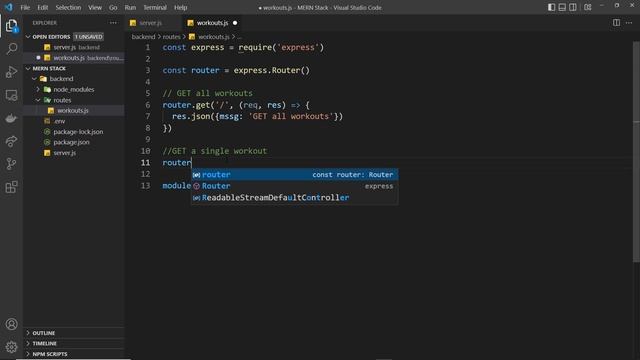Open the Explorer view in activity bar
Image resolution: width=640 pixels, height=360 pixels.
click(x=11, y=26)
